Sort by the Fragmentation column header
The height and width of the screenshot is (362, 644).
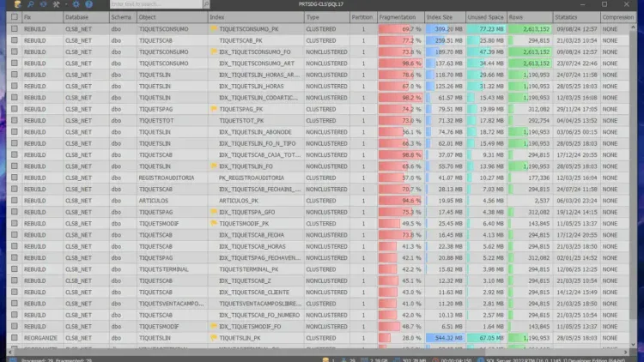click(x=400, y=17)
